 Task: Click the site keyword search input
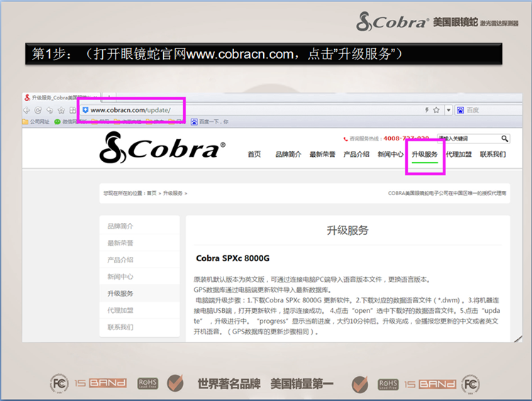pos(468,138)
